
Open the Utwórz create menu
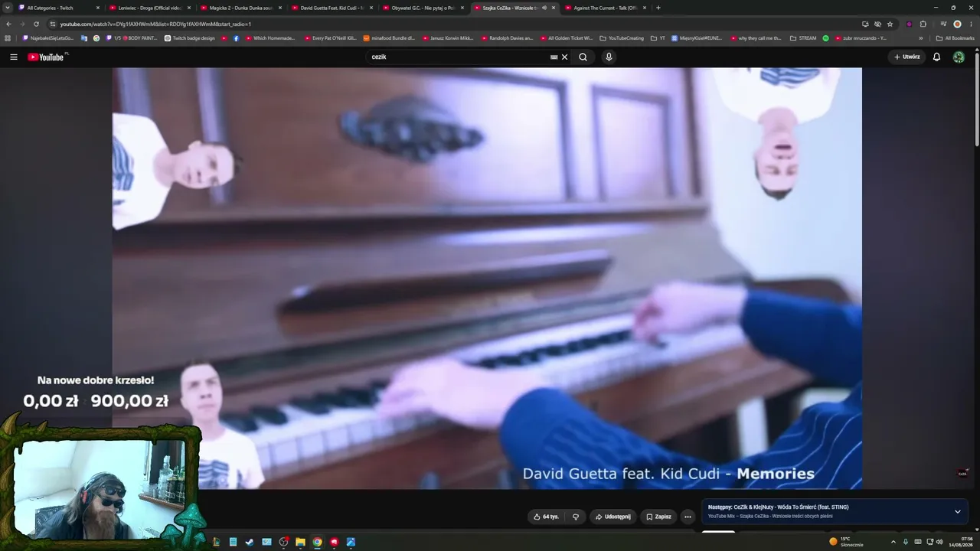point(906,57)
